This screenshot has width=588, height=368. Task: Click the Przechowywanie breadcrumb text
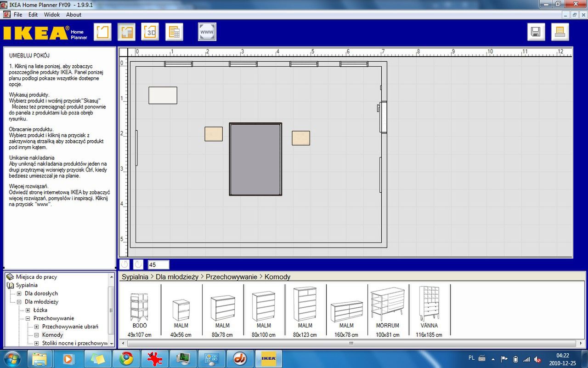click(x=232, y=277)
